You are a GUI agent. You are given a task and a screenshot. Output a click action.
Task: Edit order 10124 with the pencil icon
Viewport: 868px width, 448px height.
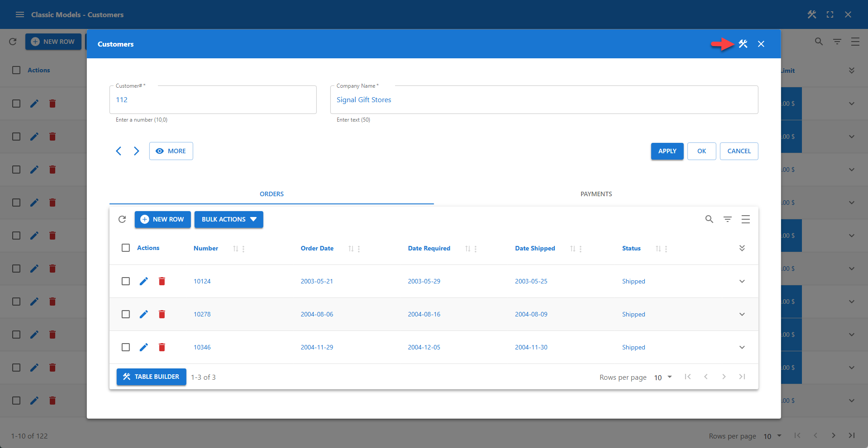144,281
